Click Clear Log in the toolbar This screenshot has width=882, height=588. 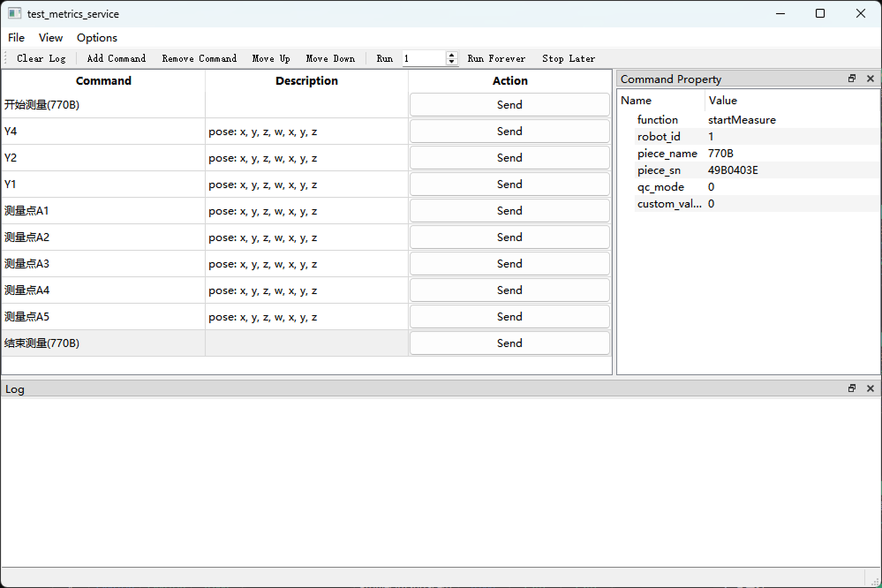coord(40,58)
